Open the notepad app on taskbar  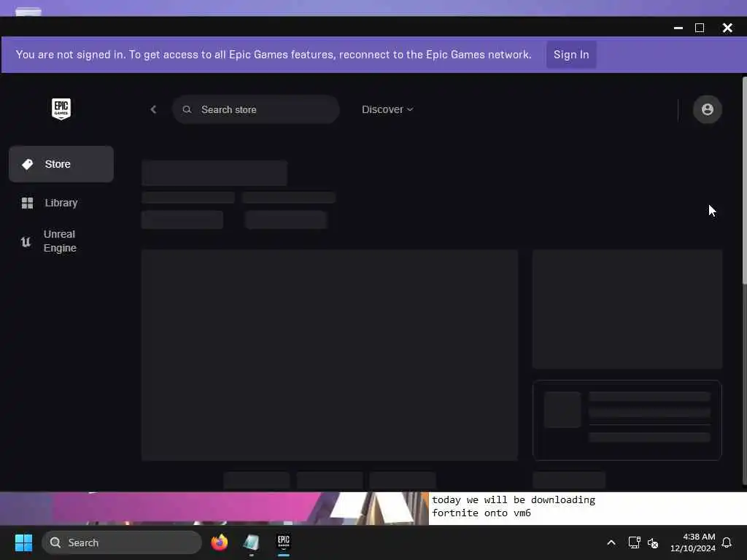pos(252,542)
